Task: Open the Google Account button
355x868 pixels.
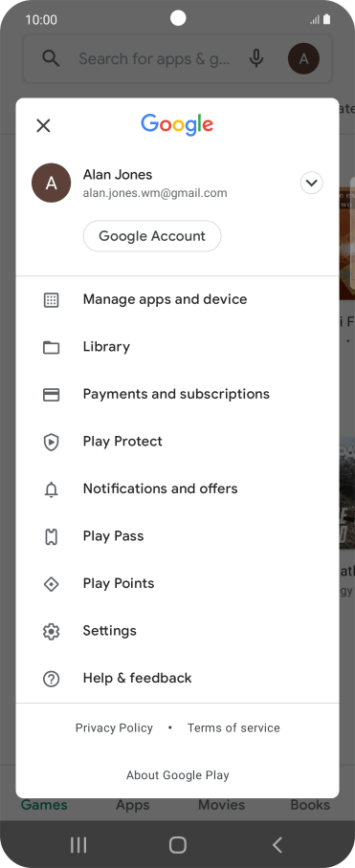Action: pos(152,236)
